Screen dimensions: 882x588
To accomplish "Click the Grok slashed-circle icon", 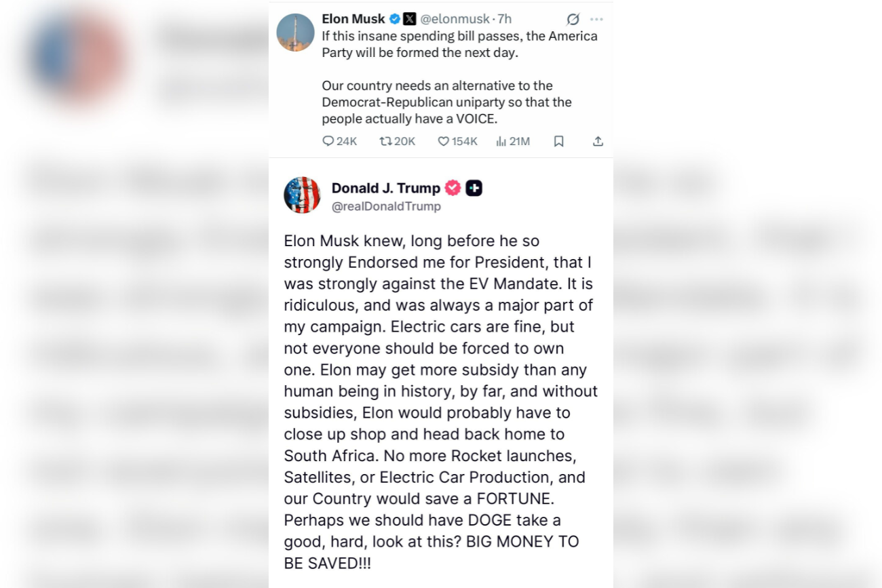I will click(x=573, y=19).
